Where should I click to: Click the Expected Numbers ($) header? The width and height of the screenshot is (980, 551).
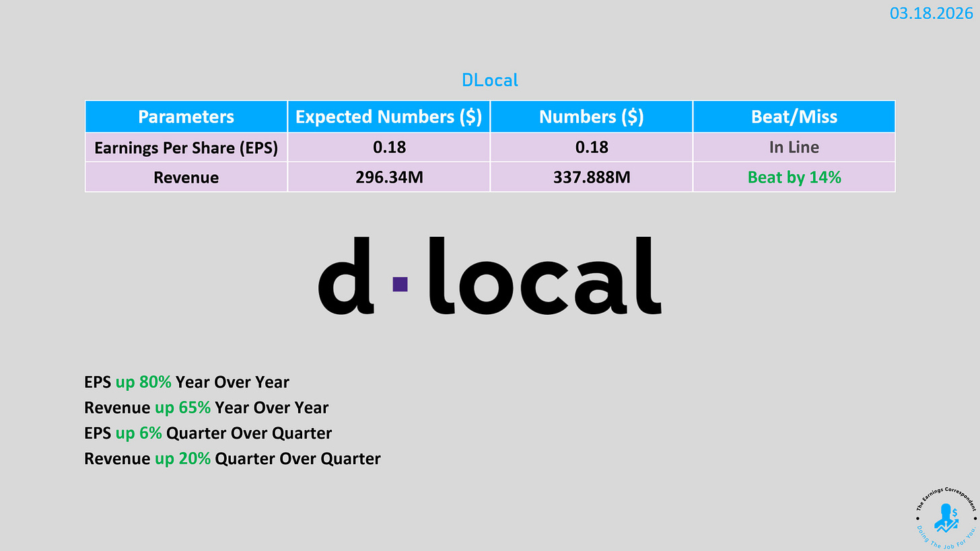click(389, 116)
